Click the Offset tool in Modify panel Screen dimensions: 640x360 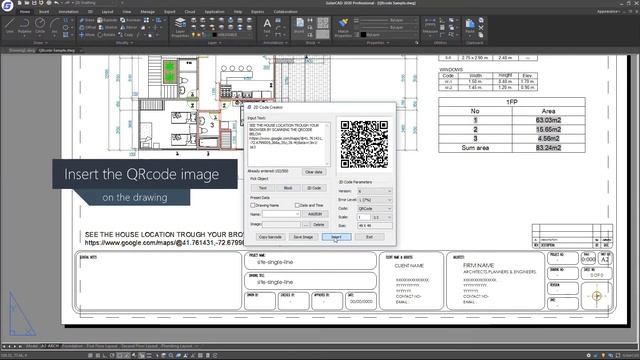[87, 27]
